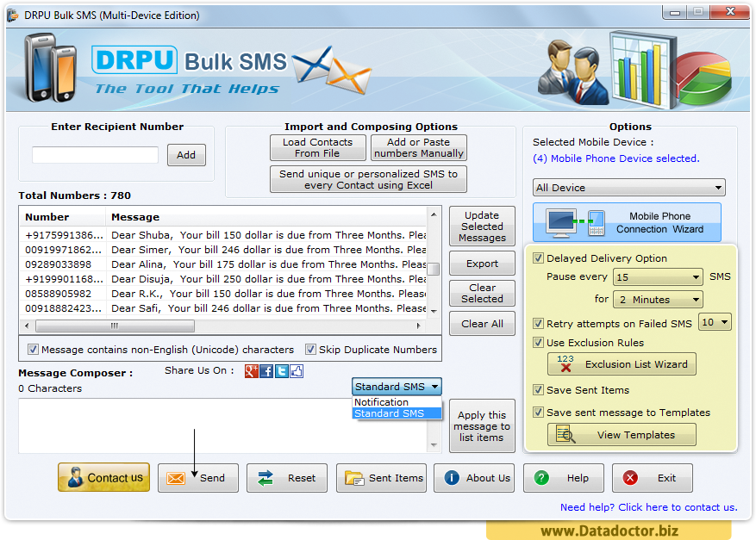This screenshot has width=756, height=540.
Task: Minimize the DRPU Bulk SMS window
Action: 674,13
